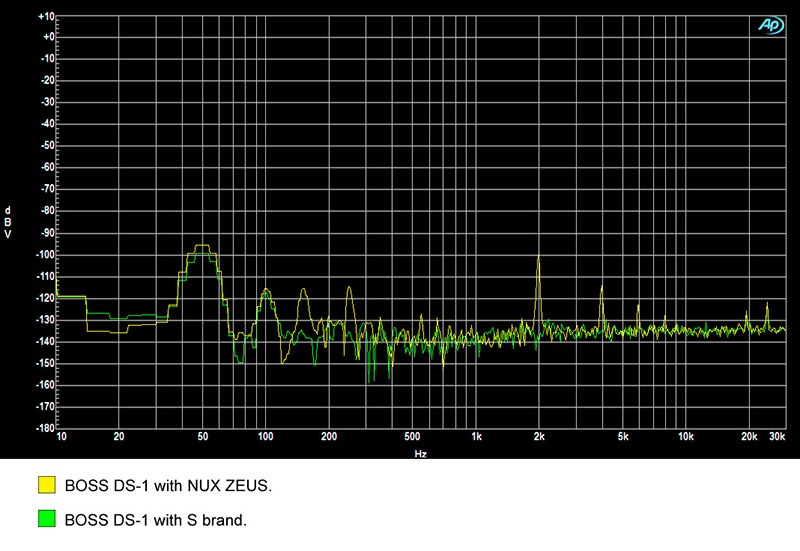This screenshot has width=800, height=551.
Task: Select the yellow legend color swatch
Action: tap(46, 486)
